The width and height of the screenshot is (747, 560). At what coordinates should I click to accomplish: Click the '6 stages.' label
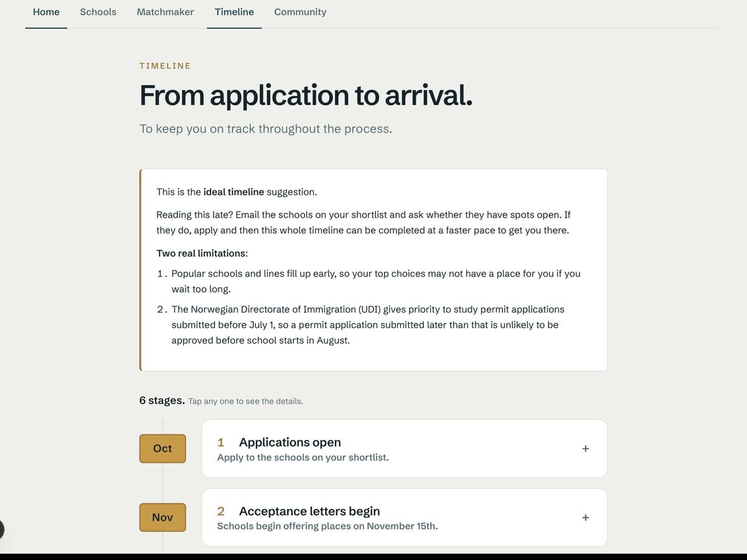162,401
